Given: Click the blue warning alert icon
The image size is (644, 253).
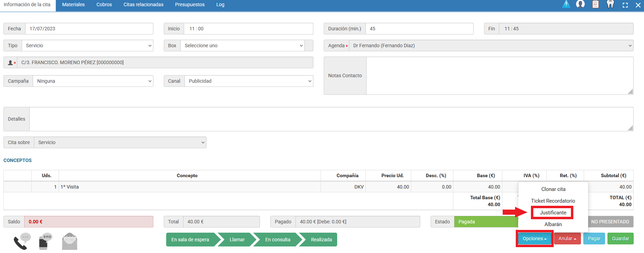Looking at the screenshot, I should point(566,4).
